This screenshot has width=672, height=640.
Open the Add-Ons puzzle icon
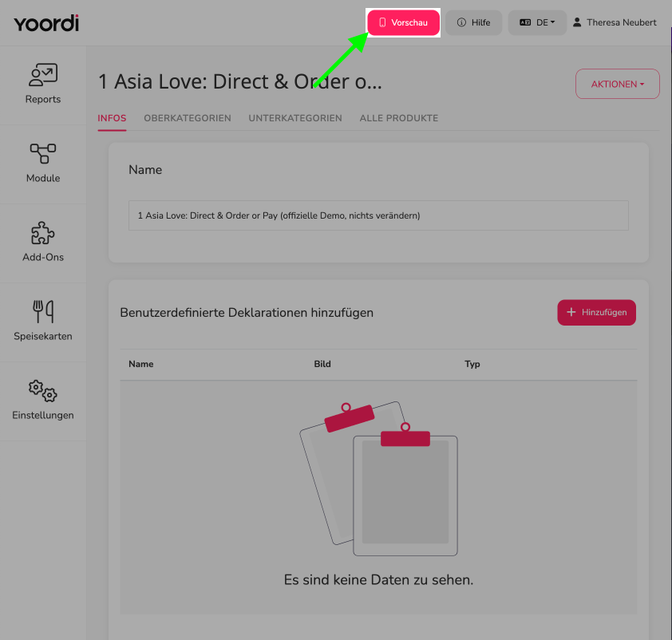point(43,233)
